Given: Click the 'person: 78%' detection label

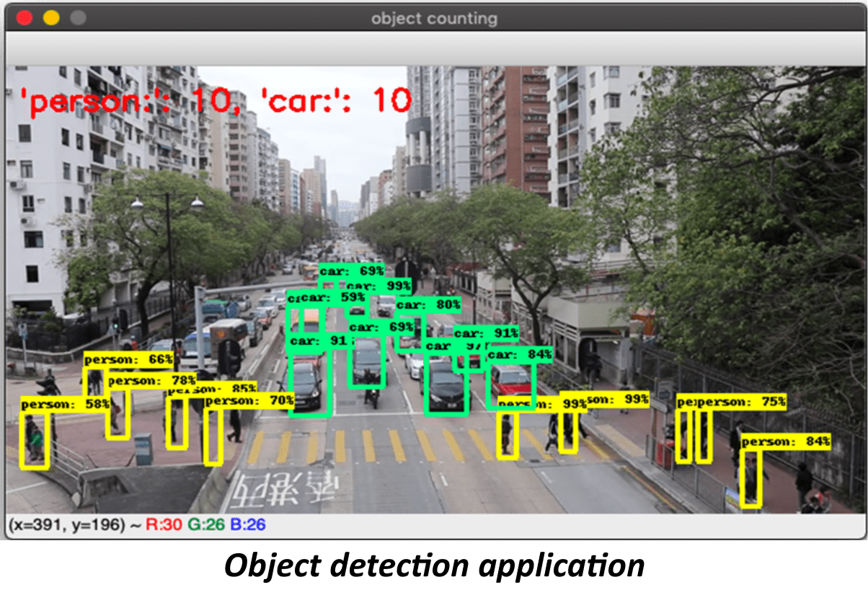Looking at the screenshot, I should coord(152,380).
